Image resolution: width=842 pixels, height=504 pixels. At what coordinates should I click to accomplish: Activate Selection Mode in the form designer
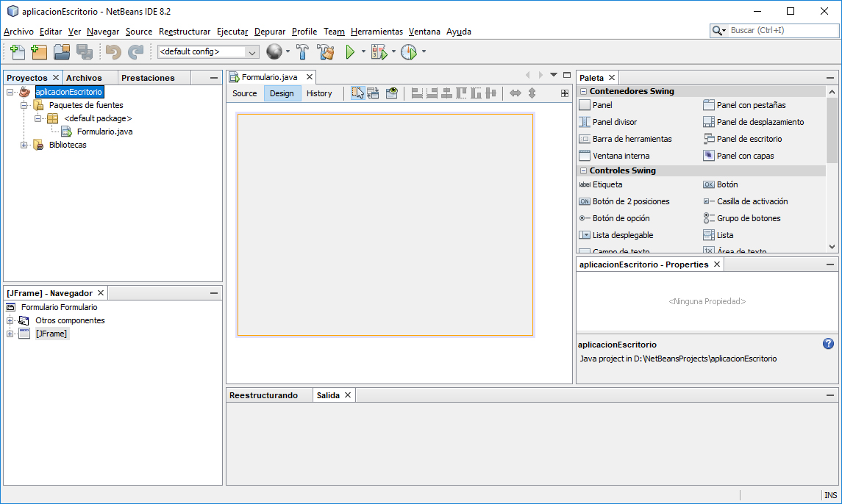pyautogui.click(x=357, y=93)
